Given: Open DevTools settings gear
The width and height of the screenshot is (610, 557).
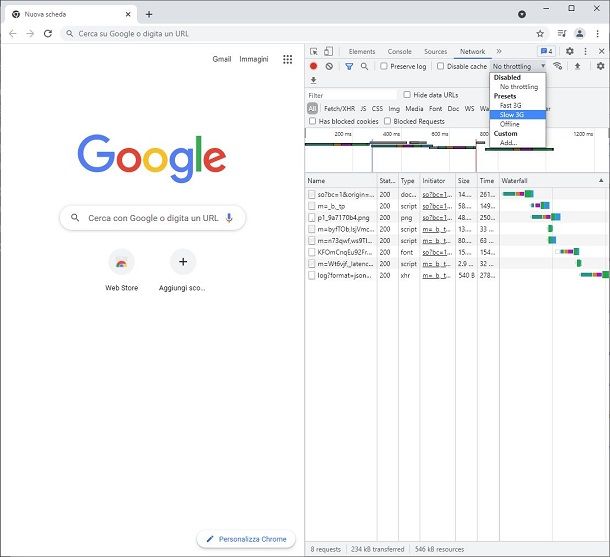Looking at the screenshot, I should pyautogui.click(x=570, y=51).
